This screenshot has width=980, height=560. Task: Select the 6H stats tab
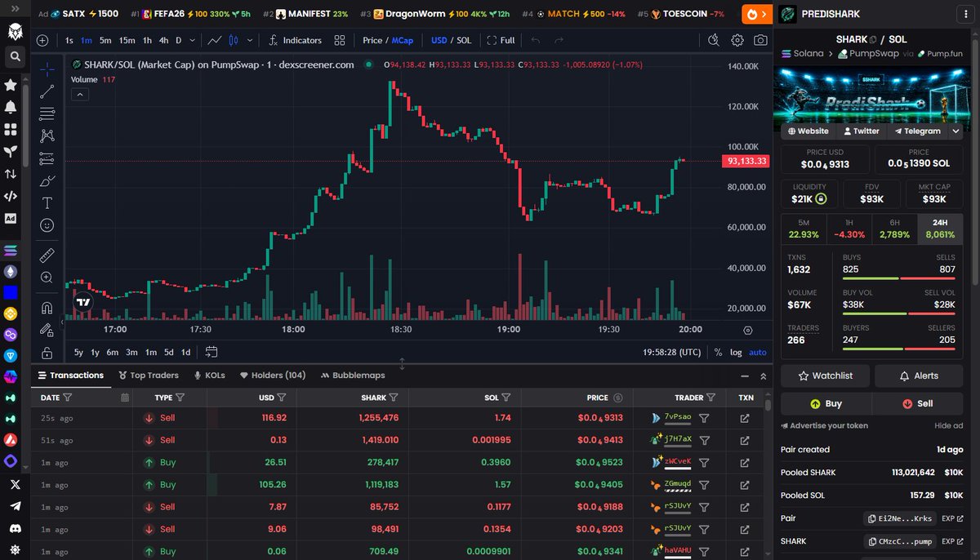click(x=895, y=229)
